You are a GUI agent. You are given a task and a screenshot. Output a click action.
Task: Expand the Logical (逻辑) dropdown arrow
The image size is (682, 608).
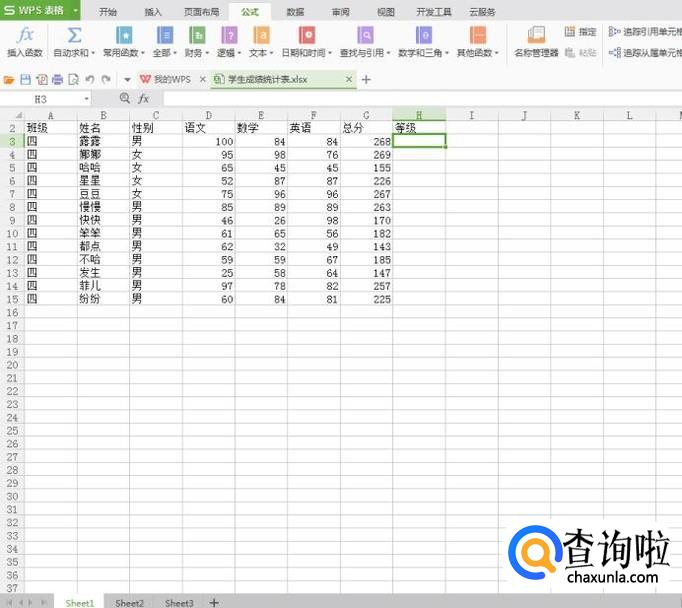click(239, 53)
